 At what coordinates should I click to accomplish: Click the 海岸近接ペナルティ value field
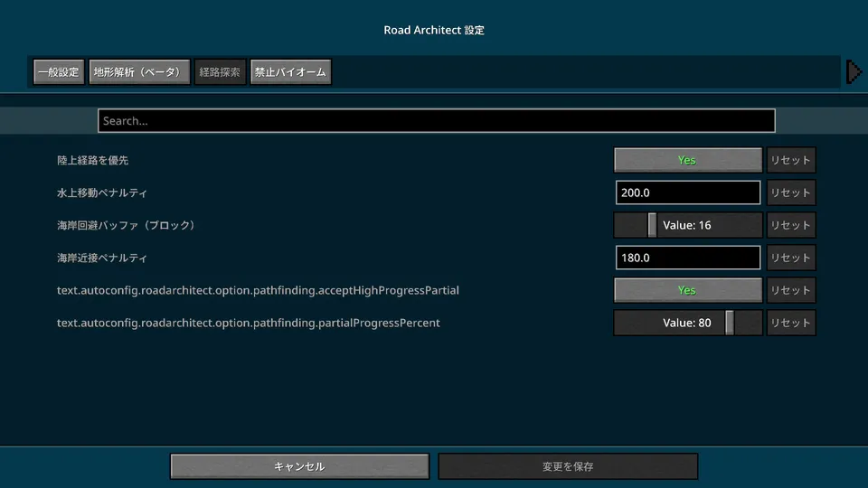click(x=687, y=258)
